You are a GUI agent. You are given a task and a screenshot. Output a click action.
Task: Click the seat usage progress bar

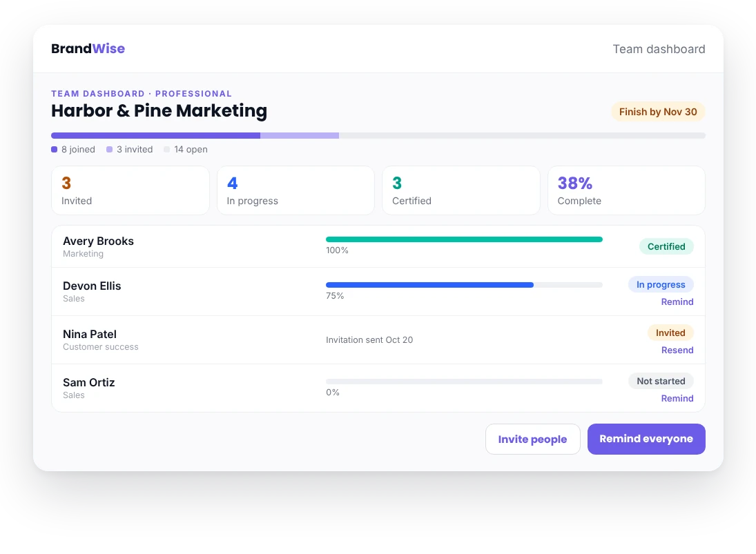(x=378, y=136)
